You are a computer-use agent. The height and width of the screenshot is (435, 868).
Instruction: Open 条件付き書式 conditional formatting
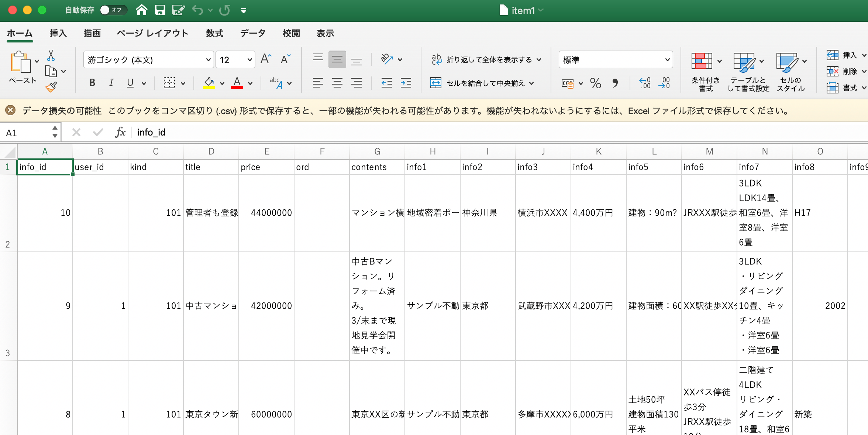706,72
